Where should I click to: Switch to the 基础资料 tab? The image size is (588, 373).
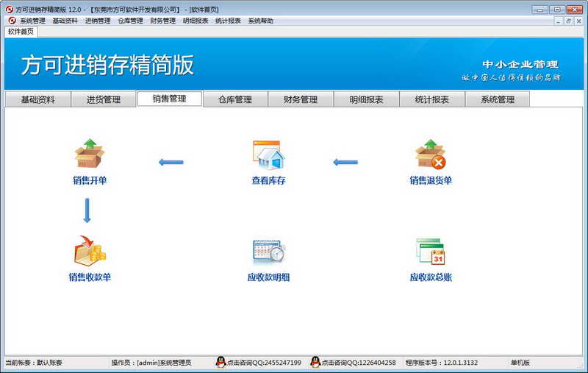pos(37,100)
